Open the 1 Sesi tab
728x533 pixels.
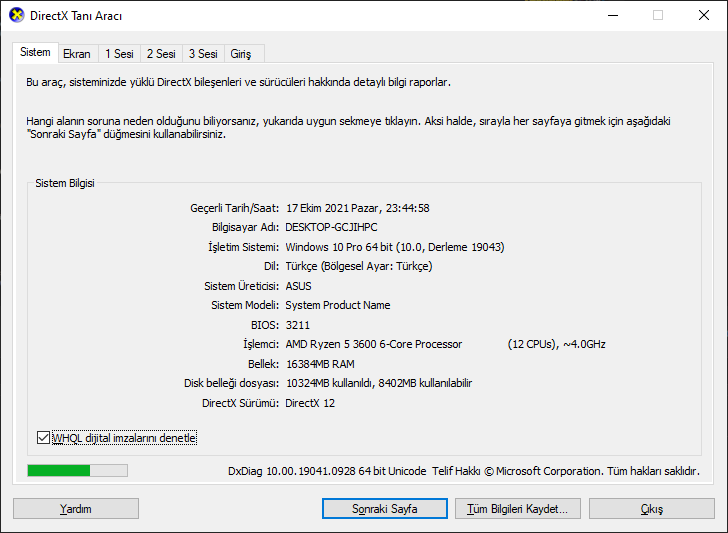119,54
